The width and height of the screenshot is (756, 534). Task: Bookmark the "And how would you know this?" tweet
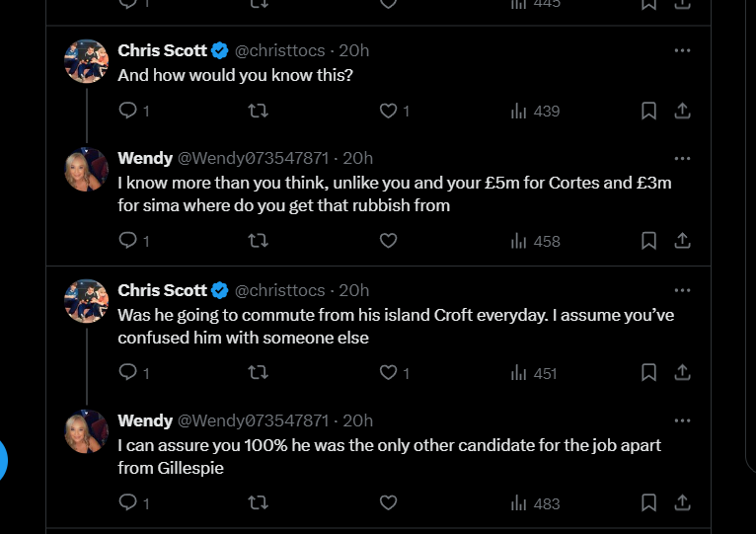coord(648,111)
